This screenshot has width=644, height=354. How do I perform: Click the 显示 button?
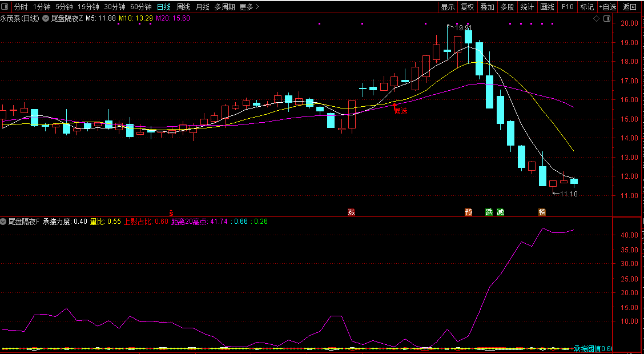448,7
